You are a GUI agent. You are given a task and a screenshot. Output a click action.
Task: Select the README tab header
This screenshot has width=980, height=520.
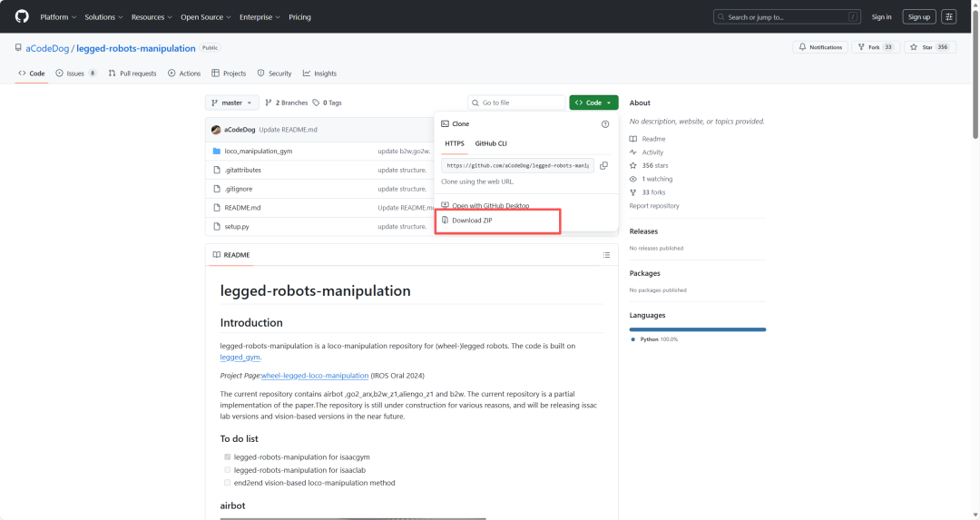click(x=230, y=255)
